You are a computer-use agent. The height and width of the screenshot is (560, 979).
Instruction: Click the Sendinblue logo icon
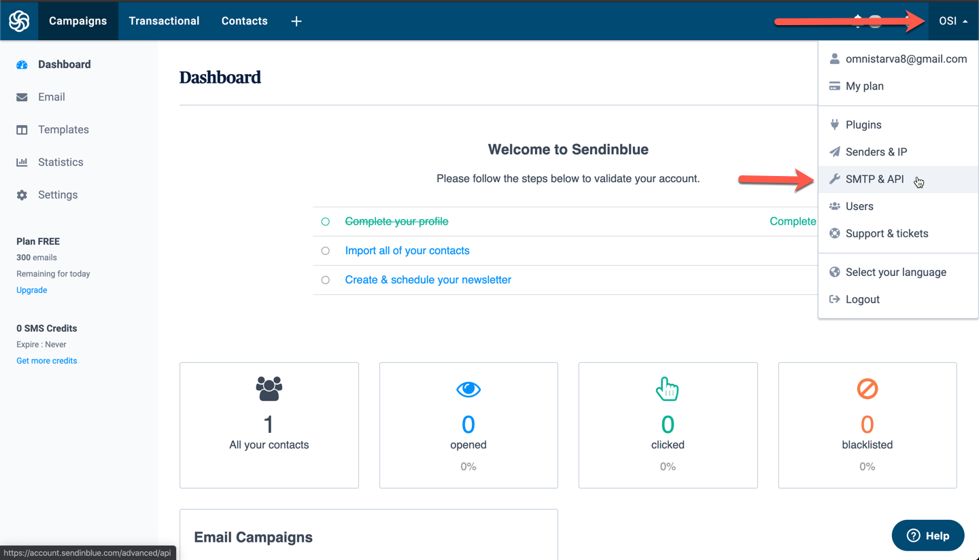click(19, 21)
